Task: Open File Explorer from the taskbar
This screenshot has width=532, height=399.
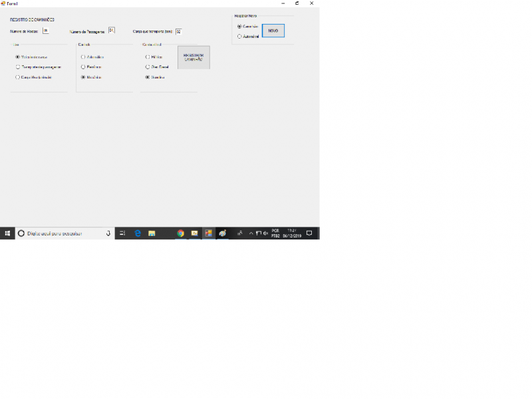Action: 152,233
